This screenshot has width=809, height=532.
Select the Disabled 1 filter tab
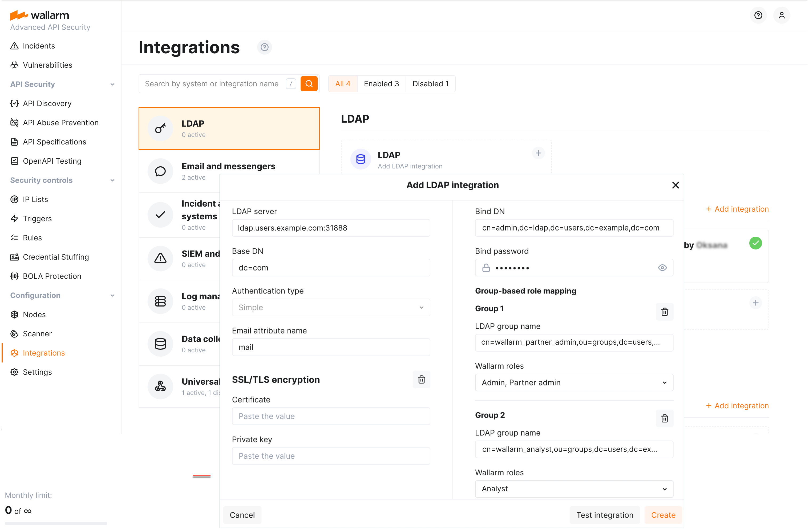click(430, 84)
